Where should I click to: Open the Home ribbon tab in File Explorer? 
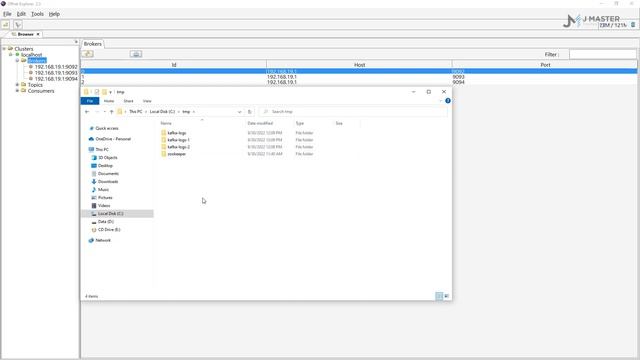(x=109, y=101)
